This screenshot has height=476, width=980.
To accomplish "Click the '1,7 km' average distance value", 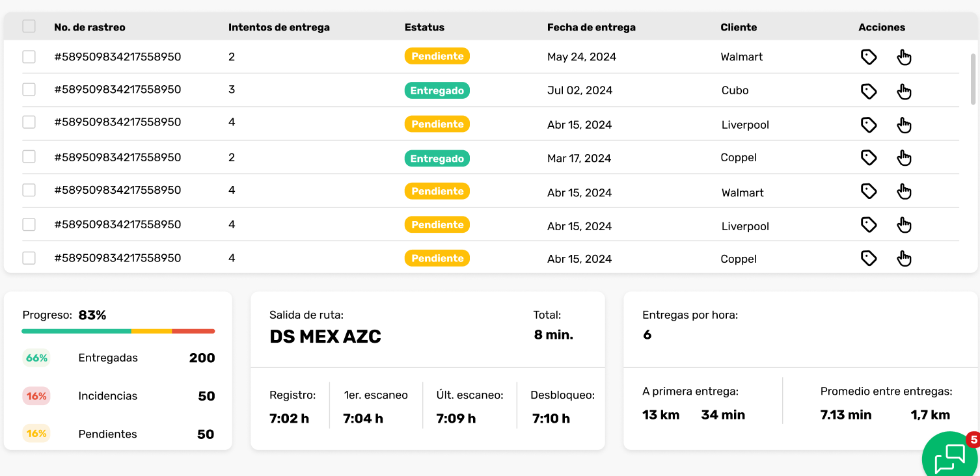I will (x=931, y=415).
